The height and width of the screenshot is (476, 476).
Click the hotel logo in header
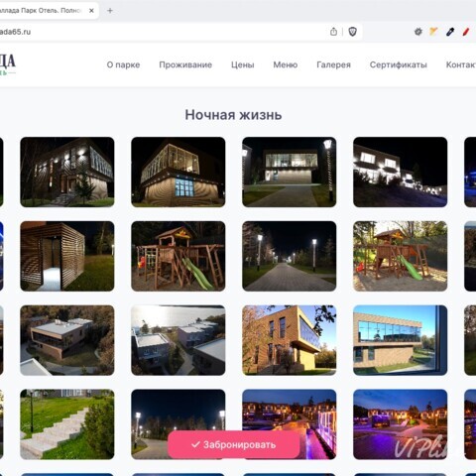pyautogui.click(x=7, y=64)
